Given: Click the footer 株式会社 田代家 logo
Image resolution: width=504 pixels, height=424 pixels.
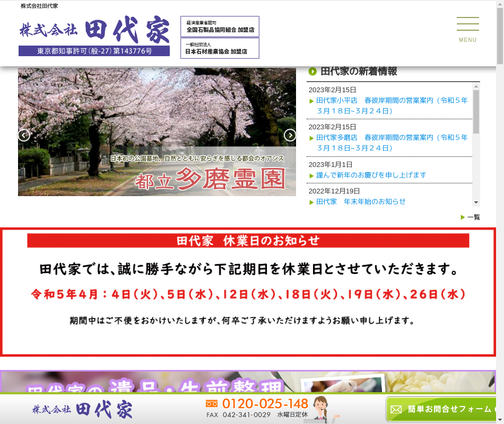Looking at the screenshot, I should coord(82,409).
